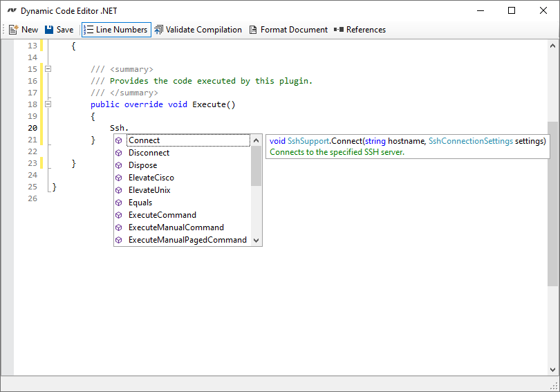This screenshot has width=560, height=392.
Task: Close the Dynamic Code Editor window
Action: point(543,10)
